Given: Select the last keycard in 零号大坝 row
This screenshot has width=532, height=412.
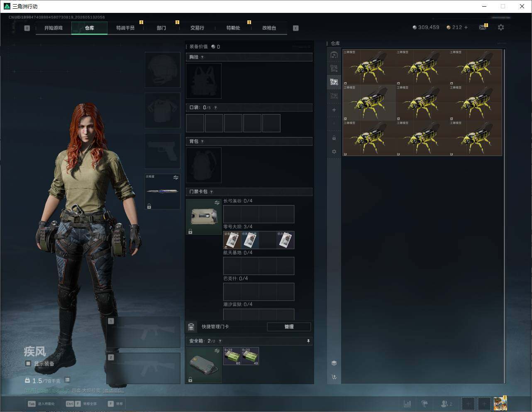Looking at the screenshot, I should 286,240.
